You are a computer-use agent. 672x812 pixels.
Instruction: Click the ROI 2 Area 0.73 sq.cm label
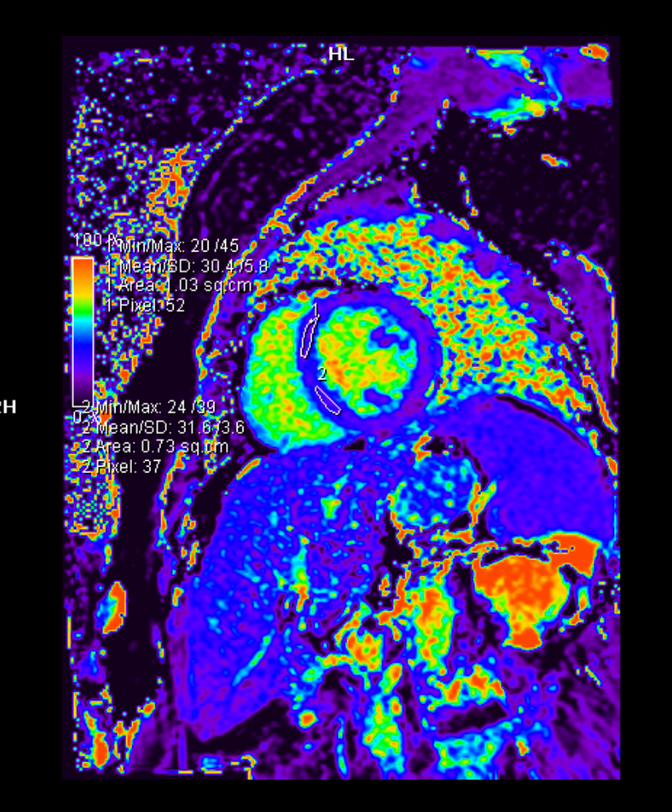pyautogui.click(x=155, y=447)
